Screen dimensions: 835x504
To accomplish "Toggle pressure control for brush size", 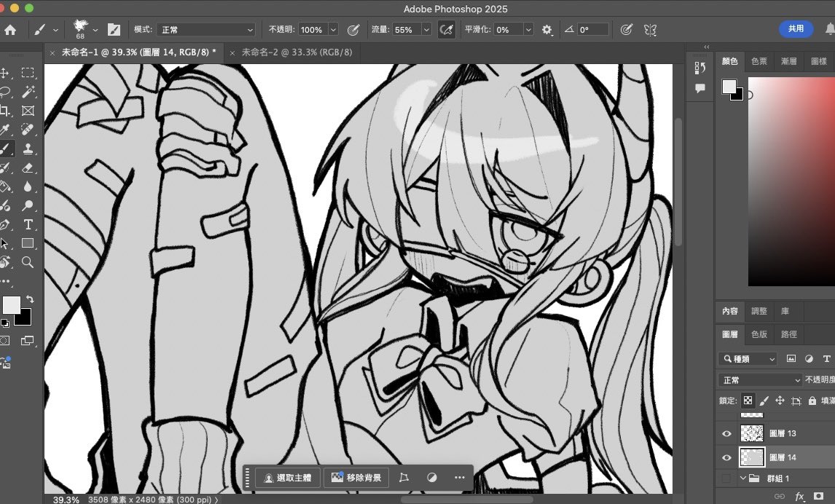I will coord(627,30).
